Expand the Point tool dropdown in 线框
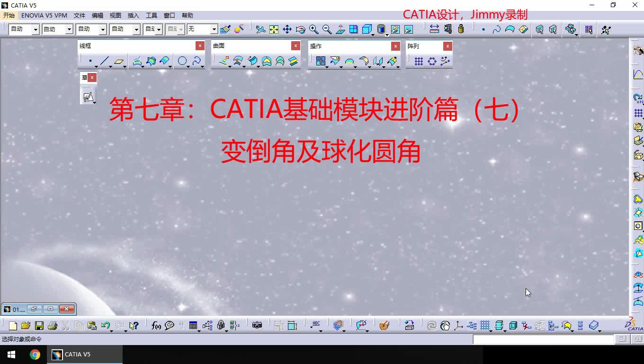Image resolution: width=644 pixels, height=364 pixels. pos(96,66)
